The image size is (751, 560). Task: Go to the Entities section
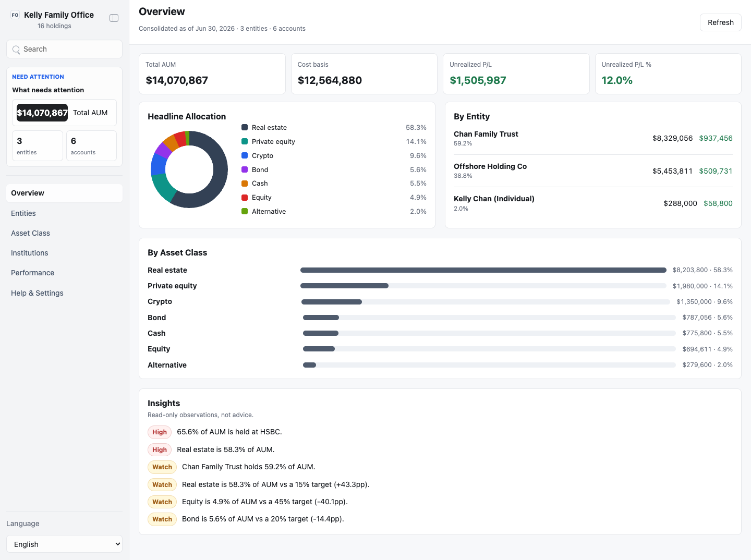point(64,213)
